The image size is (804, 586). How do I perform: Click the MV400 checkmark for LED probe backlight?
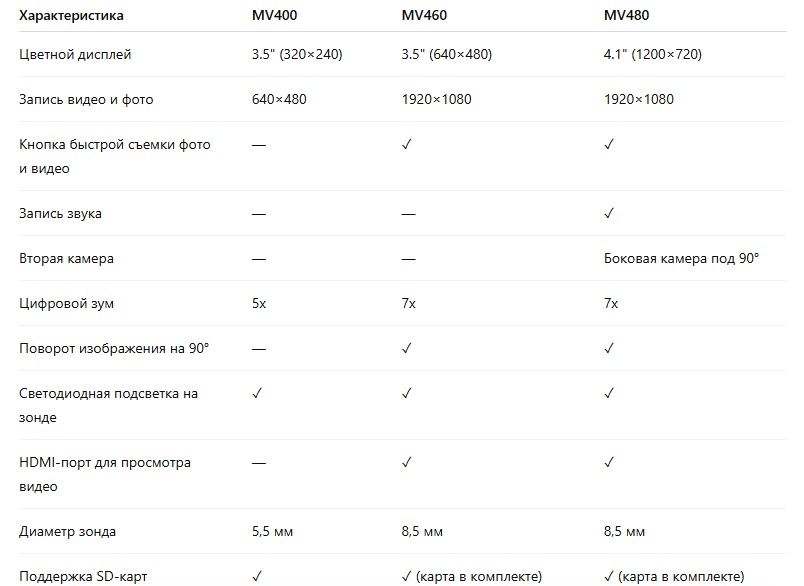258,394
